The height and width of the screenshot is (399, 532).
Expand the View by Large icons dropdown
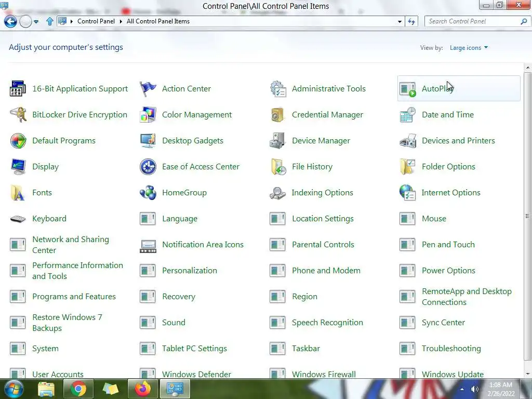coord(469,48)
